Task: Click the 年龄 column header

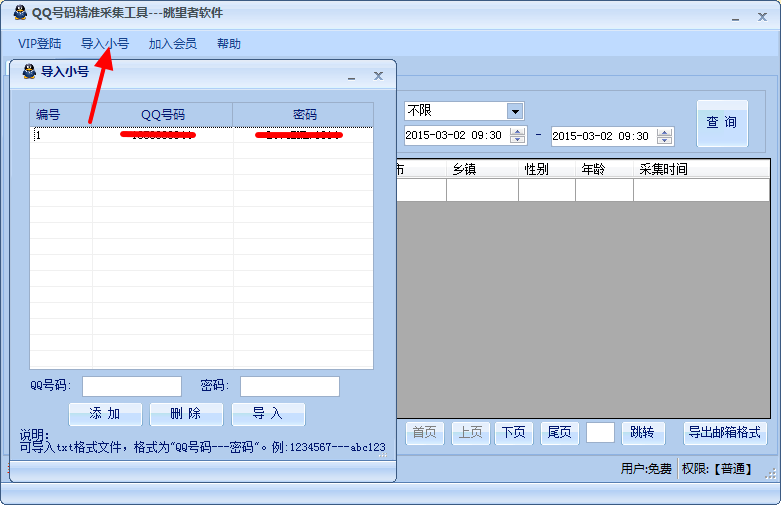Action: [604, 169]
